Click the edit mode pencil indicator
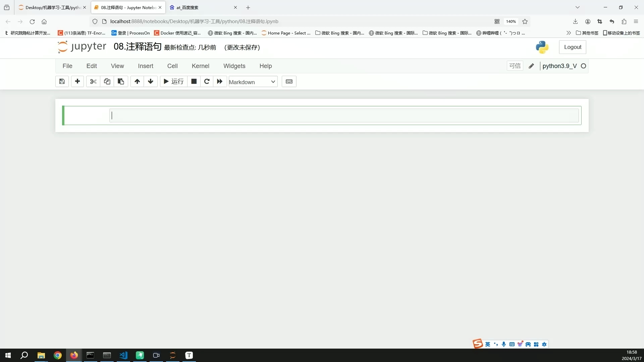The image size is (644, 362). 531,66
